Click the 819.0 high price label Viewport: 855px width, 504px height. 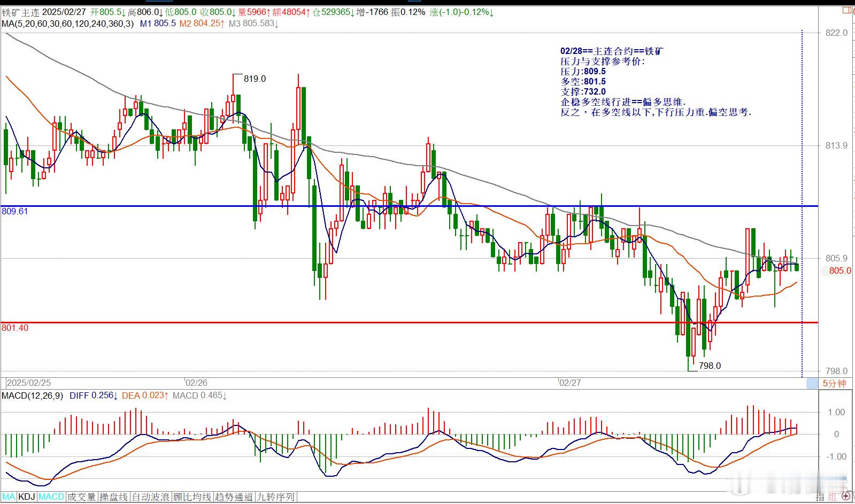coord(255,79)
